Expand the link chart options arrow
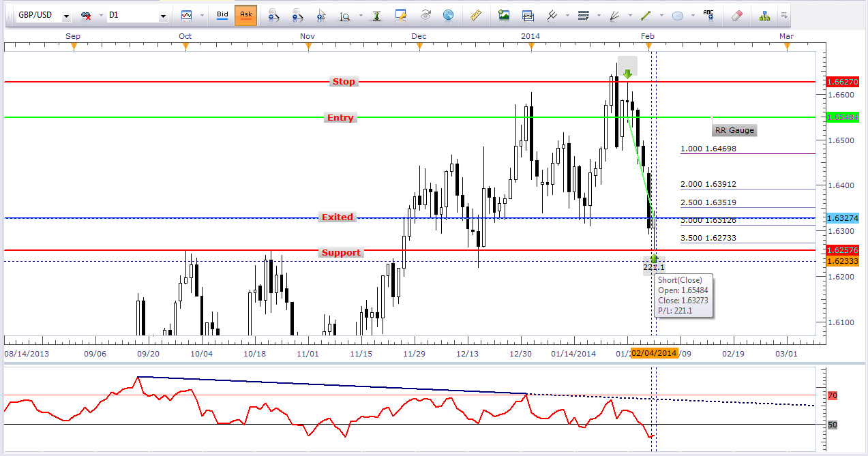Screen dimensions: 868x456 click(101, 15)
